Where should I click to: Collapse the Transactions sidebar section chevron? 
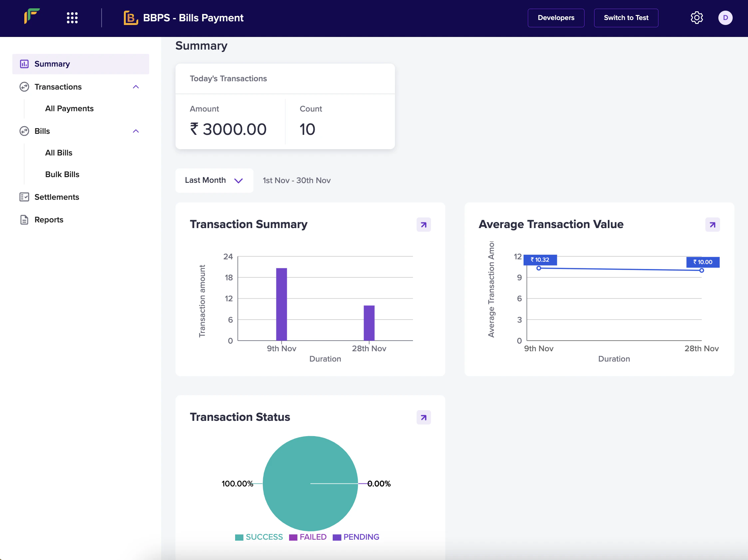(136, 87)
